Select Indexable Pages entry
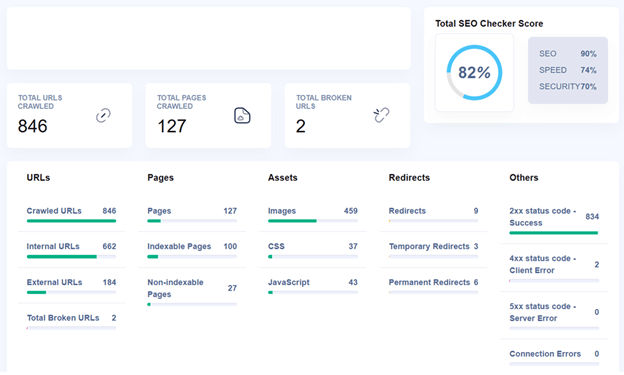This screenshot has width=624, height=375. tap(179, 246)
